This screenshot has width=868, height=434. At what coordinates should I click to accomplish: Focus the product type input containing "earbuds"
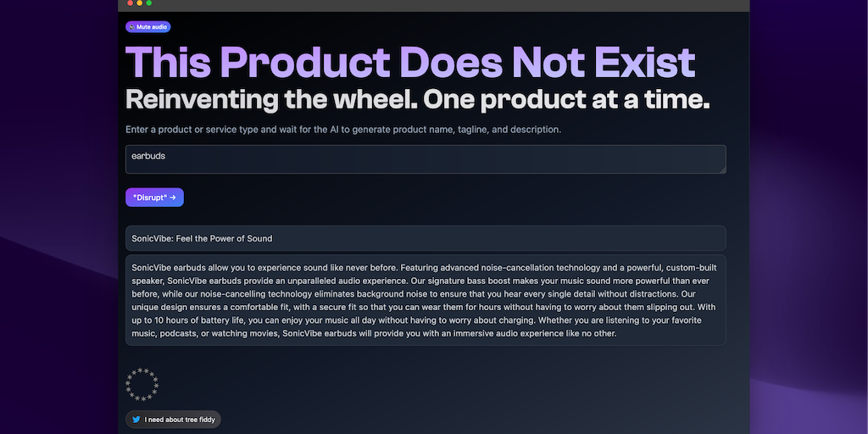(426, 159)
